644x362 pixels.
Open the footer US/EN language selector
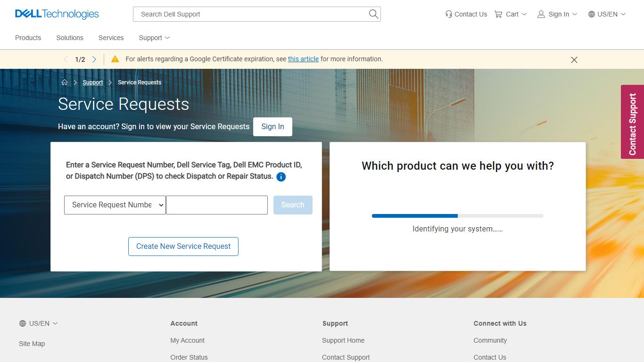click(39, 323)
